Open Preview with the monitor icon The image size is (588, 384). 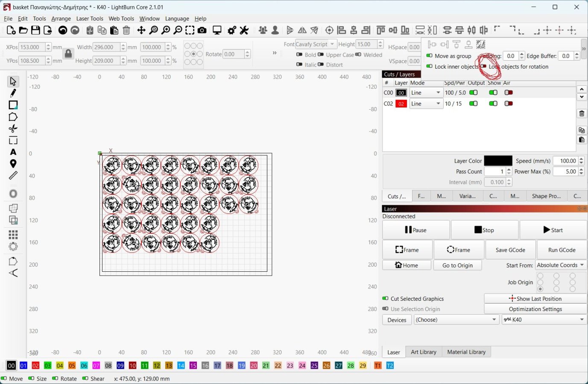(217, 30)
